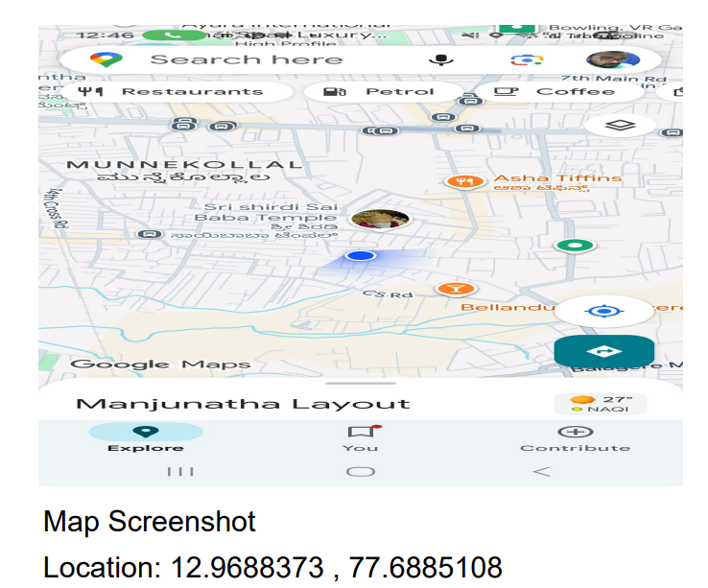Open the weather 27° NAQI widget
Screen dimensions: 708x588
(604, 404)
